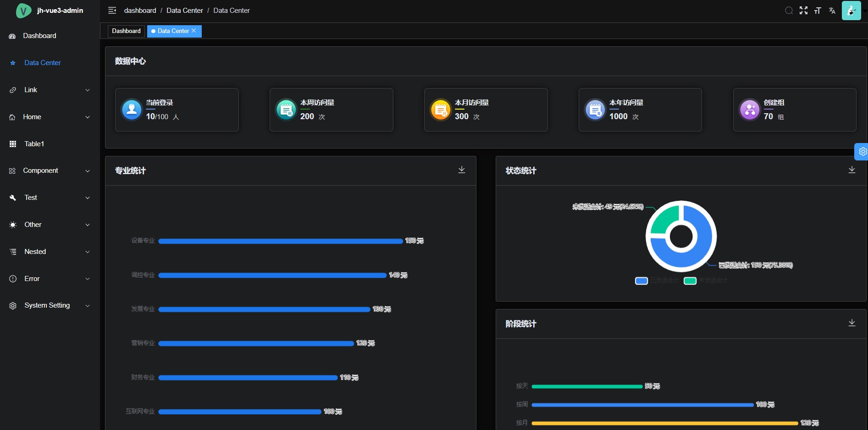Click the 当前登录 user icon
The width and height of the screenshot is (868, 430).
click(132, 110)
